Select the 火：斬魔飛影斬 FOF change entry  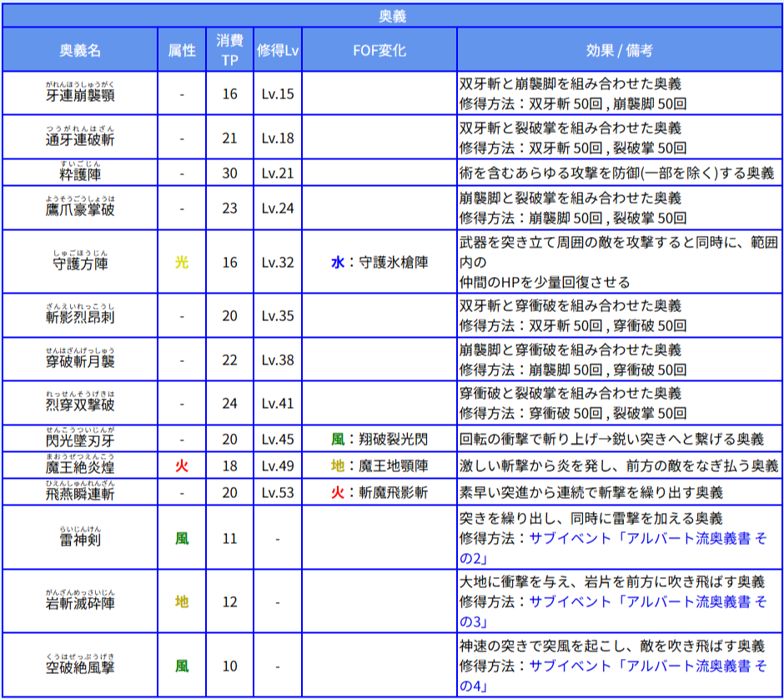(379, 492)
